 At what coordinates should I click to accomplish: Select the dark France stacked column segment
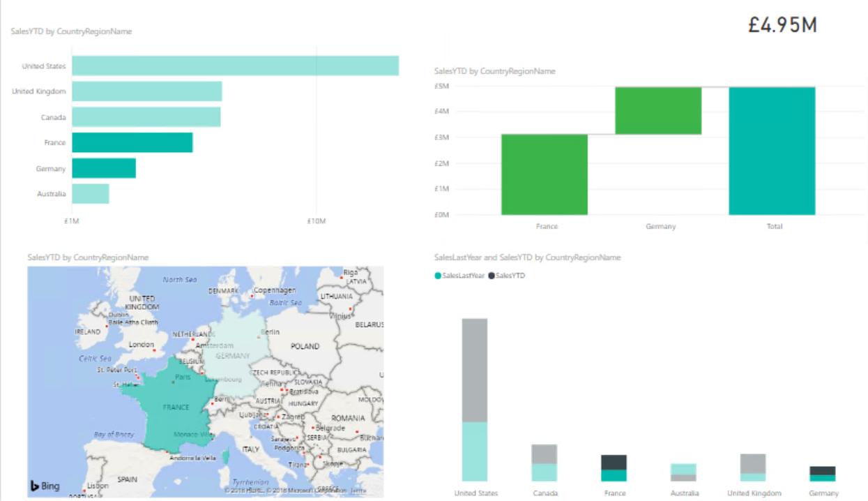click(614, 462)
